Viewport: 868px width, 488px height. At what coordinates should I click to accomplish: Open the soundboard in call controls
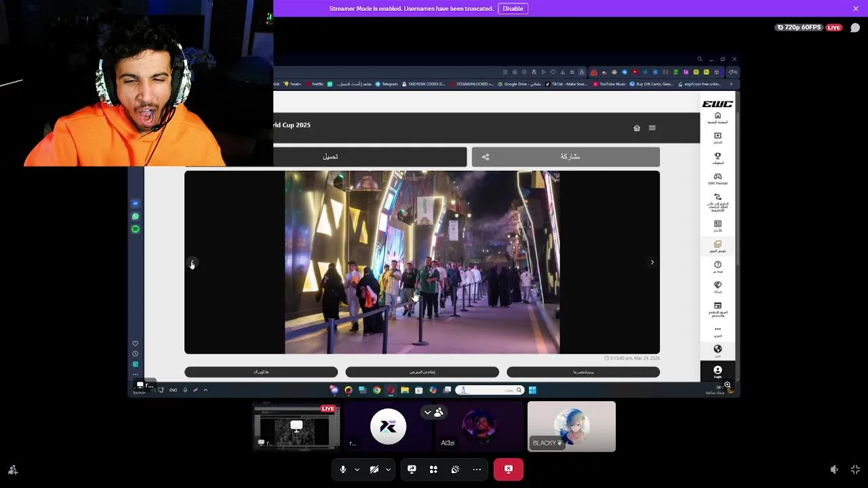(455, 469)
